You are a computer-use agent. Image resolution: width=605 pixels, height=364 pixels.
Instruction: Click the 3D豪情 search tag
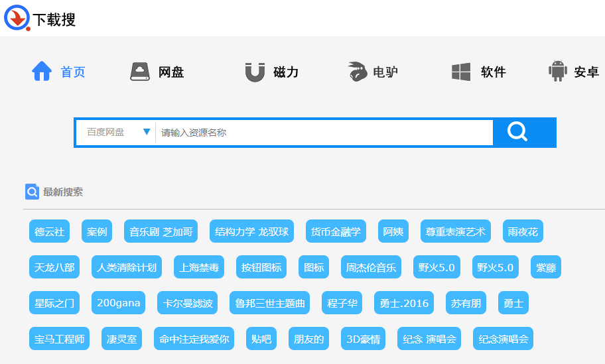(x=363, y=339)
